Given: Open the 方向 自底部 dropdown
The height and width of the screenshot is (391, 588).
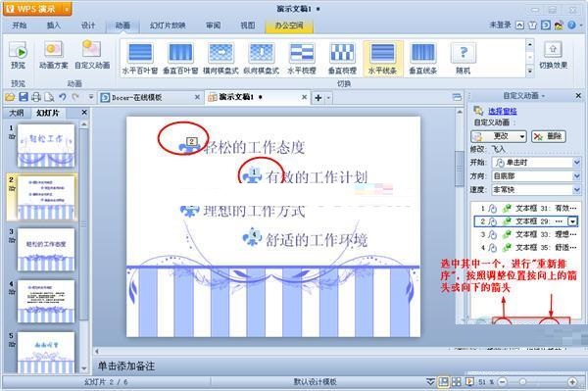Looking at the screenshot, I should [x=577, y=175].
